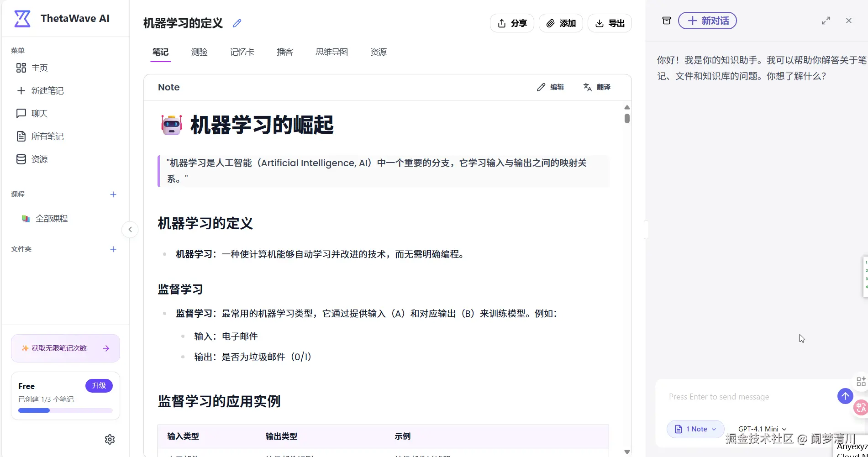Expand the chat panel to fullscreen
The image size is (868, 457).
coord(826,21)
